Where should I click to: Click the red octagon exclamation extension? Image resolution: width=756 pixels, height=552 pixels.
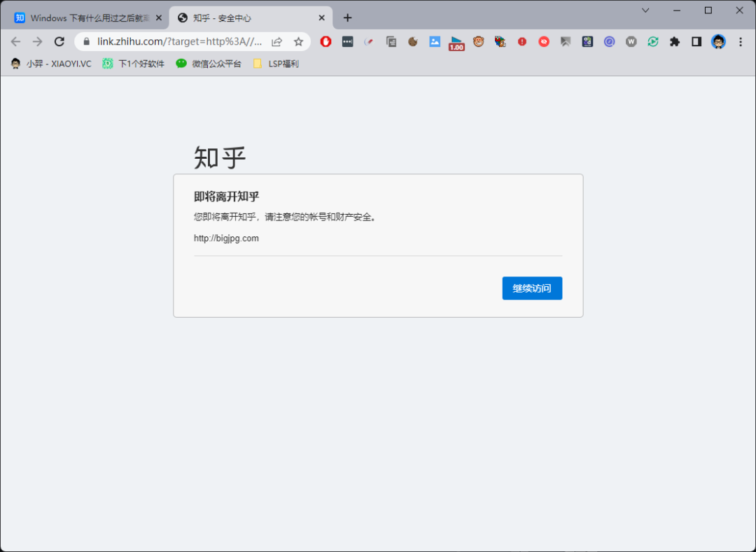(522, 42)
